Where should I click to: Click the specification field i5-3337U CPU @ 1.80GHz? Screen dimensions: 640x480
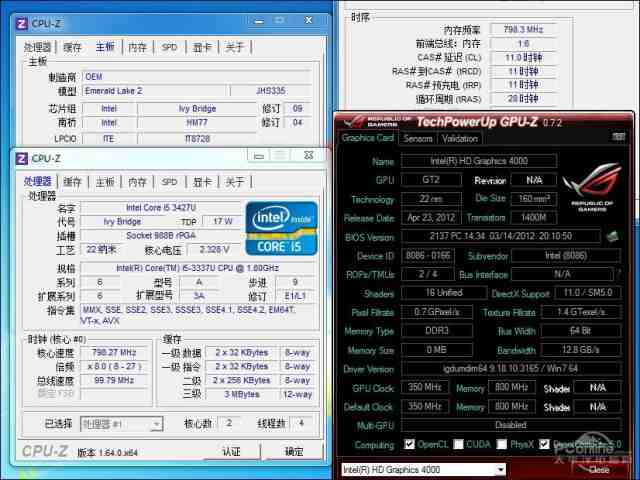(198, 268)
